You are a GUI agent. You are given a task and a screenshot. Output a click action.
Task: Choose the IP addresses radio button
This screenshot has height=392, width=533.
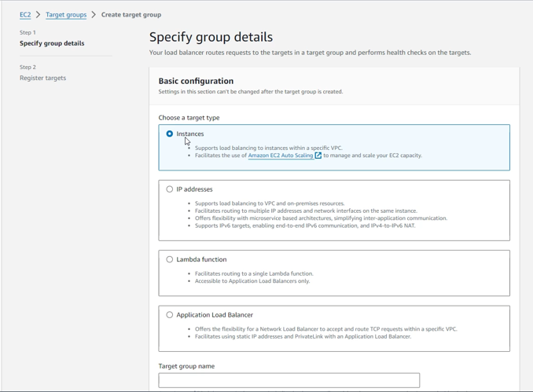(170, 189)
